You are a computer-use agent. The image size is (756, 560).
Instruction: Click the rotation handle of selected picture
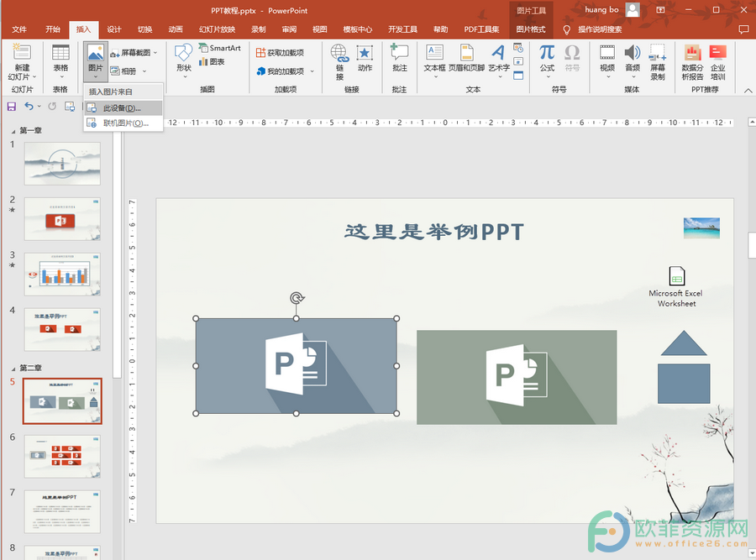pyautogui.click(x=297, y=298)
